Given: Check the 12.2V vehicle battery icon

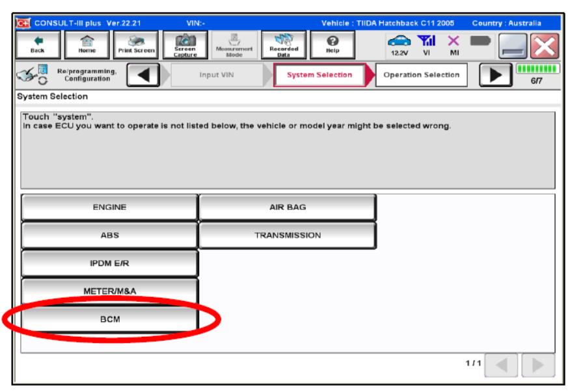Looking at the screenshot, I should (399, 46).
